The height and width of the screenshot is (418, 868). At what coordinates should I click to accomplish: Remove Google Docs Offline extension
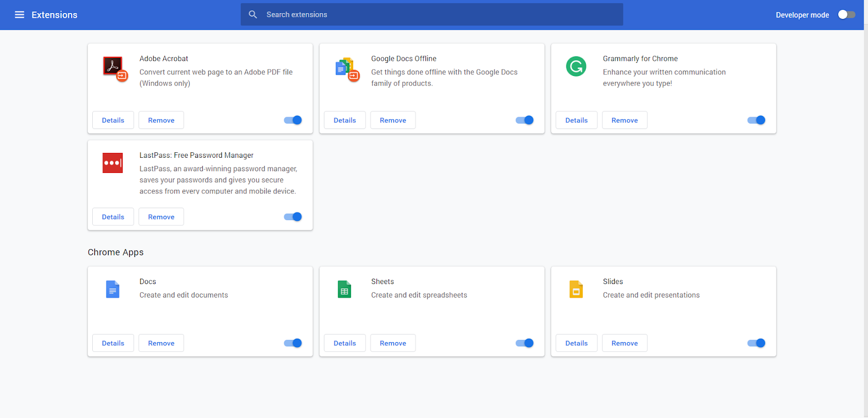(x=393, y=120)
